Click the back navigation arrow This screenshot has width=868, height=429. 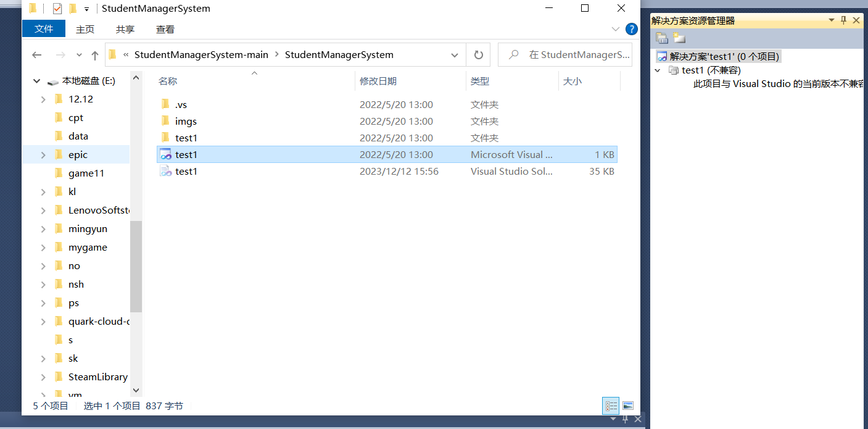pyautogui.click(x=36, y=54)
